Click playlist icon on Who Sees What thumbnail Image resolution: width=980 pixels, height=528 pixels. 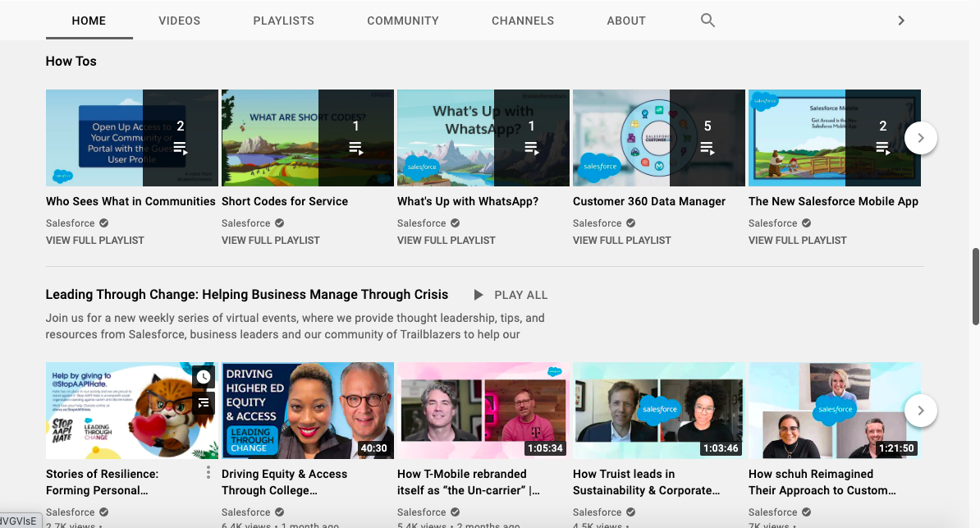coord(180,149)
